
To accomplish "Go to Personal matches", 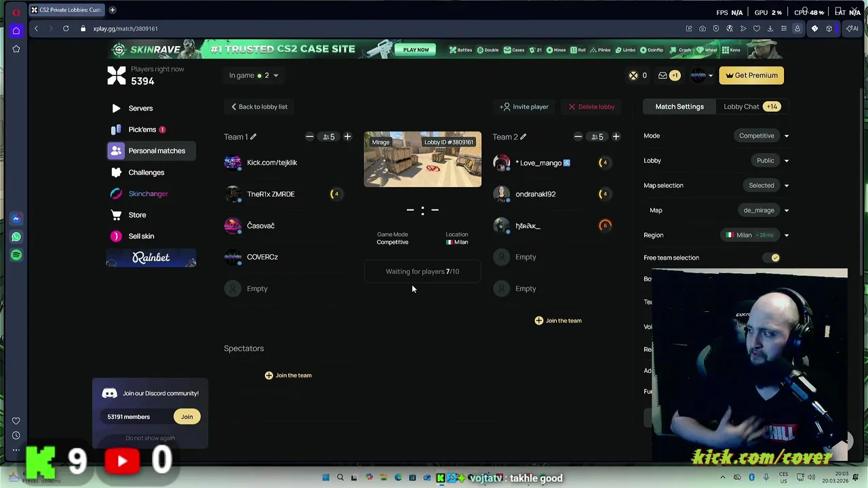I will 151,150.
